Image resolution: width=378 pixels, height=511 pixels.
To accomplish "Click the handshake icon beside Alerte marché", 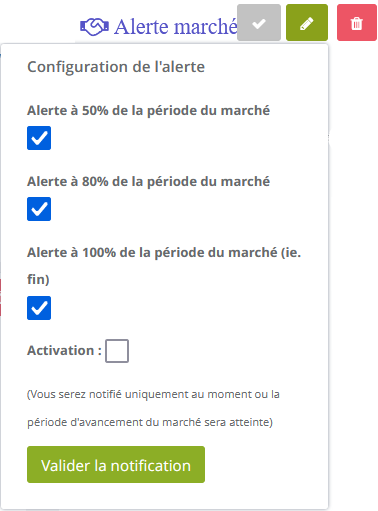I will [x=94, y=27].
